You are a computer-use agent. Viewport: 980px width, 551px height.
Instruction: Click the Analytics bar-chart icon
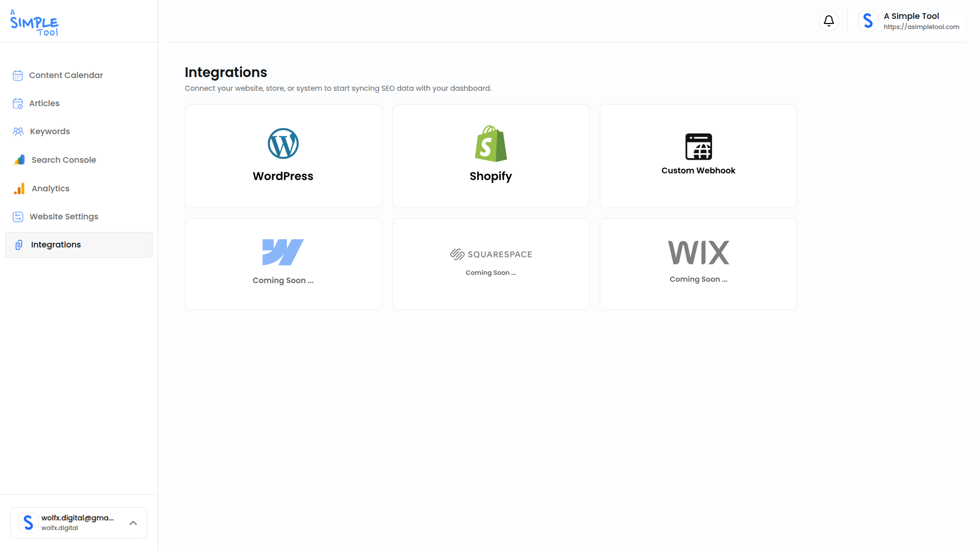tap(18, 188)
